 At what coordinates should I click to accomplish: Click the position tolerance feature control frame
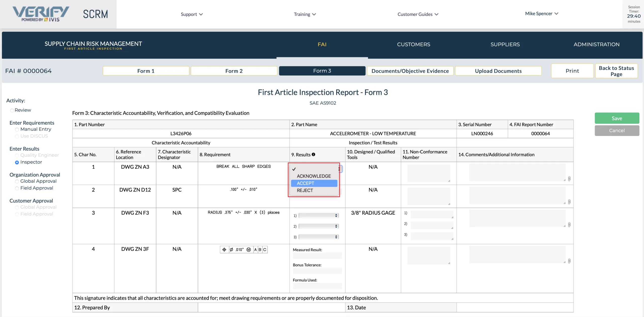244,250
